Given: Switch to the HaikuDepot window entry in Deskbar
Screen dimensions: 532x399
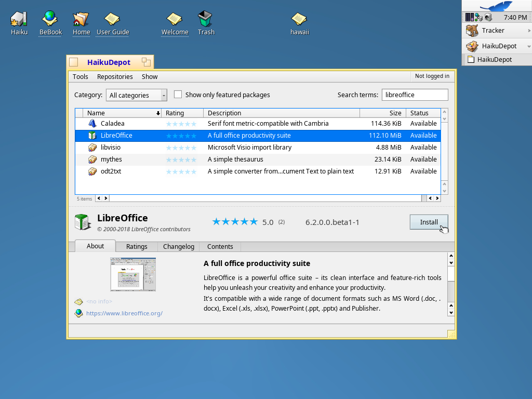Looking at the screenshot, I should click(x=497, y=60).
